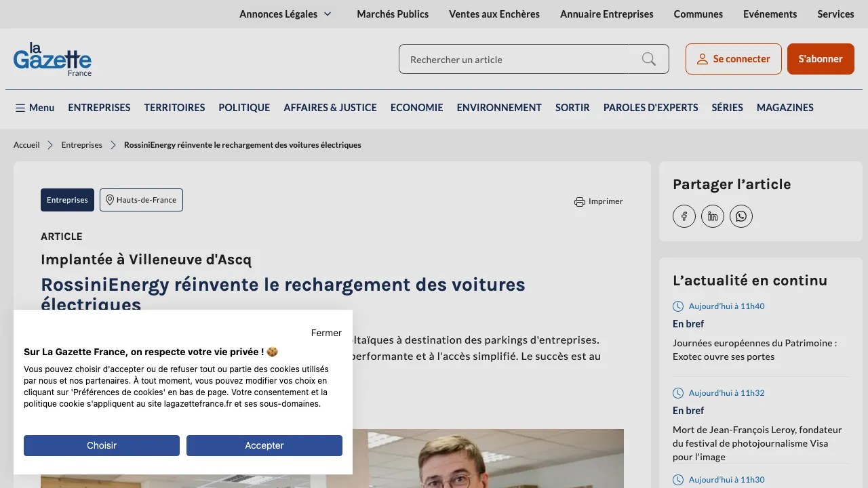Click 'Implantée à Villeneuve d'Ascq' subtitle
Image resolution: width=868 pixels, height=488 pixels.
(146, 260)
